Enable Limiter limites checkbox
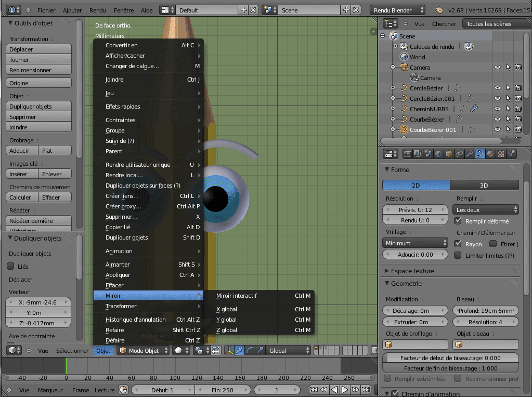Image resolution: width=532 pixels, height=397 pixels. pos(458,255)
